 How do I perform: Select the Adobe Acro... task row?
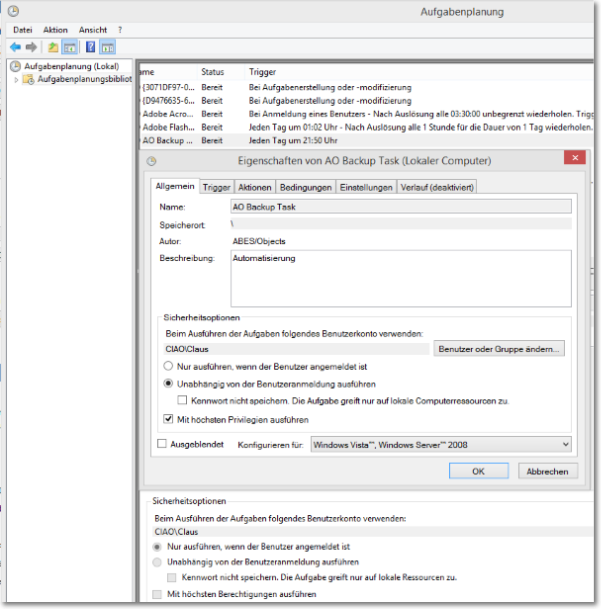tap(366, 114)
